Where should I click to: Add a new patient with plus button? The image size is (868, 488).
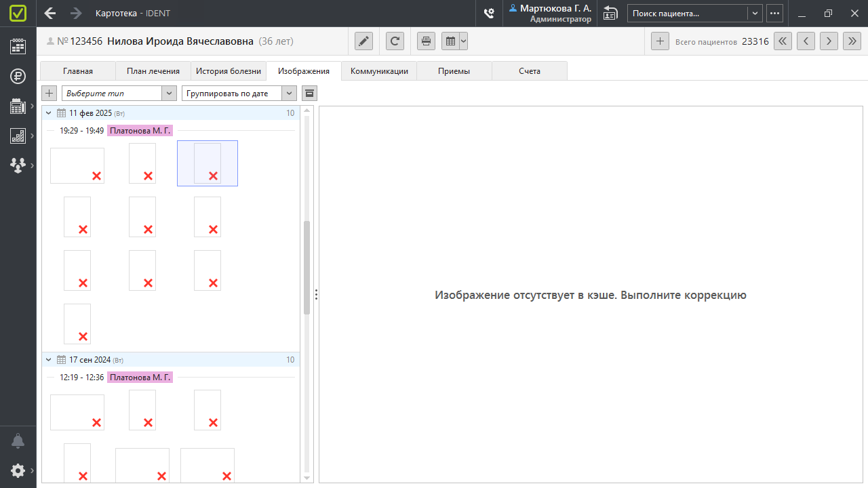(660, 41)
